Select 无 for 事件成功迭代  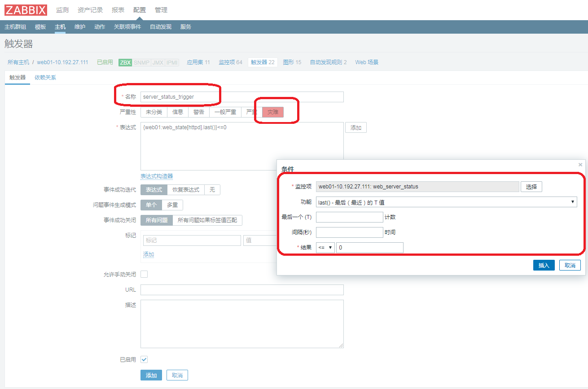pos(212,190)
